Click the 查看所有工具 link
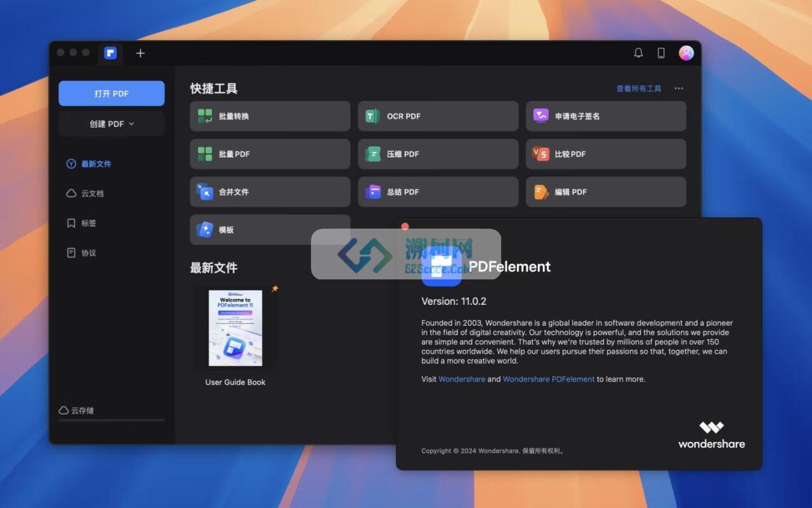Screen dimensions: 812x508 (x=639, y=89)
